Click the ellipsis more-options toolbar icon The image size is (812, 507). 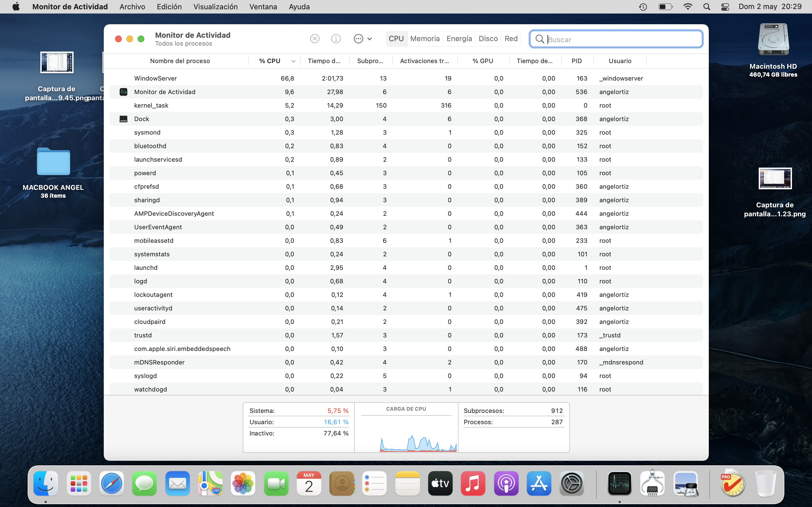[358, 39]
